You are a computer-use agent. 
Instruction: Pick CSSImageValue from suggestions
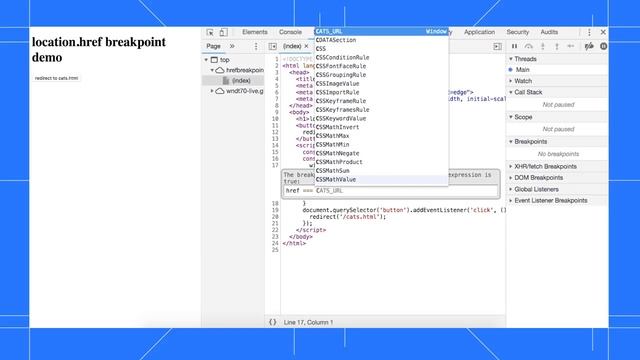pyautogui.click(x=381, y=84)
